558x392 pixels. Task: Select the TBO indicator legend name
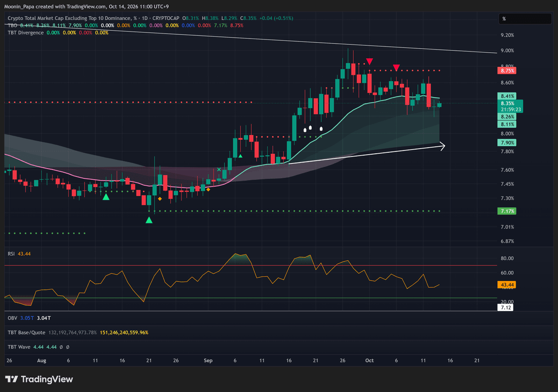13,26
